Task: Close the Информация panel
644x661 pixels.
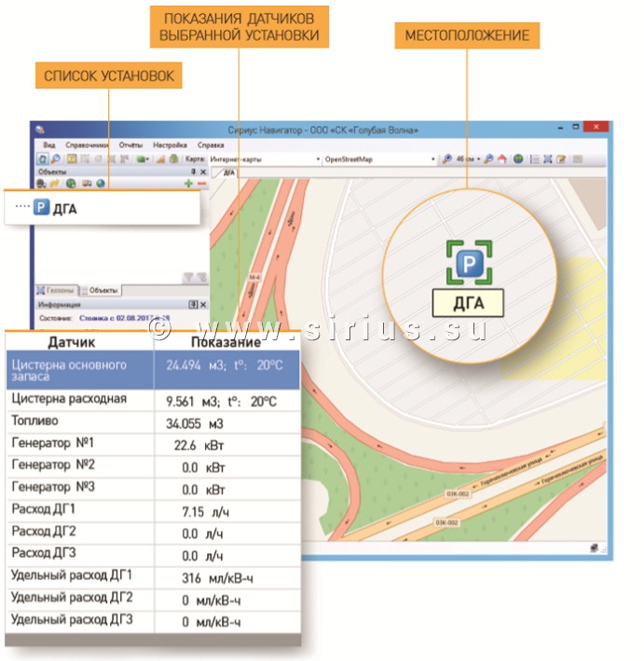Action: tap(203, 305)
